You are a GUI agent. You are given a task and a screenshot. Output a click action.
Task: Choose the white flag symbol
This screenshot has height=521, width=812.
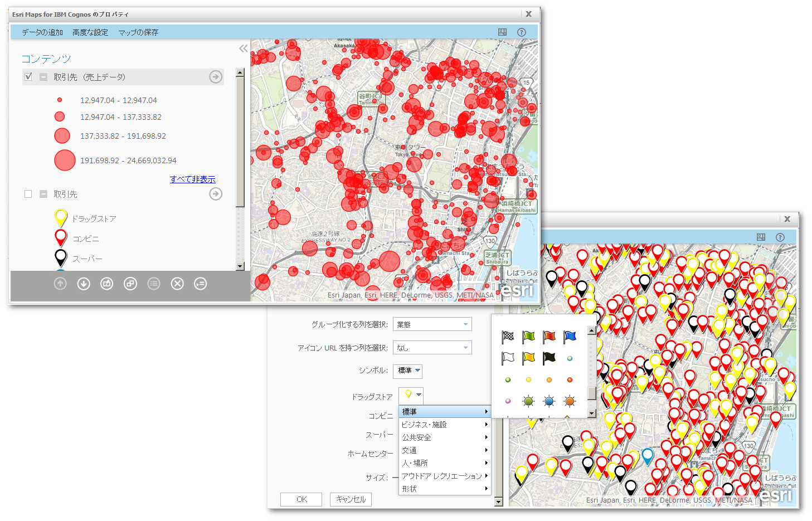point(508,358)
